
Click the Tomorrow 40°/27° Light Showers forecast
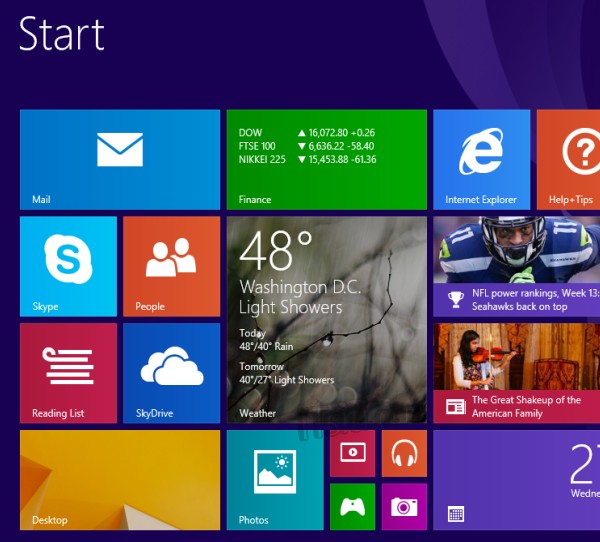pyautogui.click(x=287, y=373)
